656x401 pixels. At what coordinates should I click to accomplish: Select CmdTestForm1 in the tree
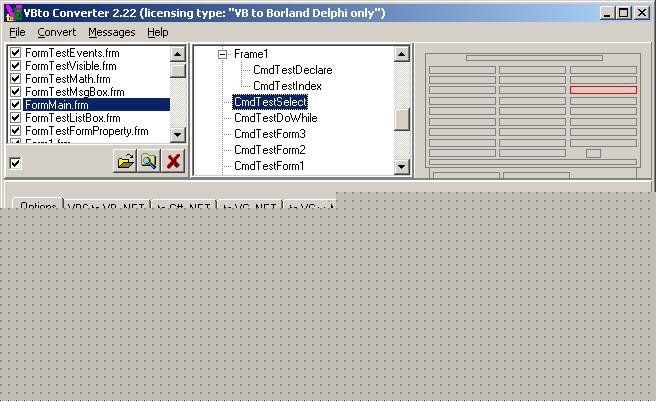point(269,166)
